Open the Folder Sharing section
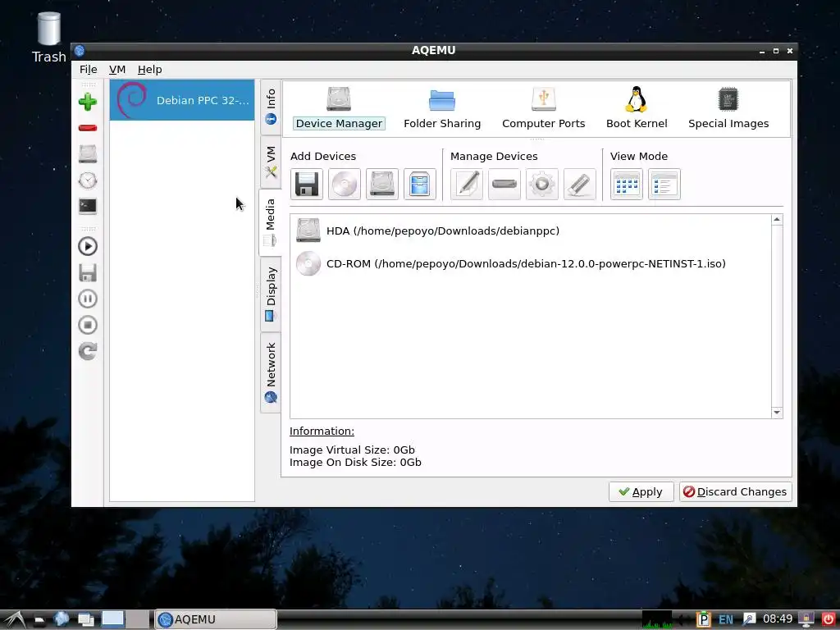 [x=442, y=109]
